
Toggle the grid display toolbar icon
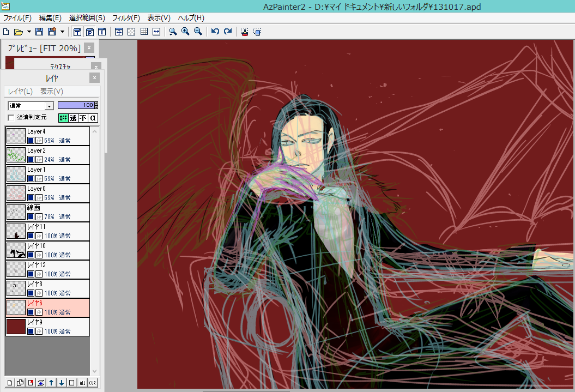(144, 32)
